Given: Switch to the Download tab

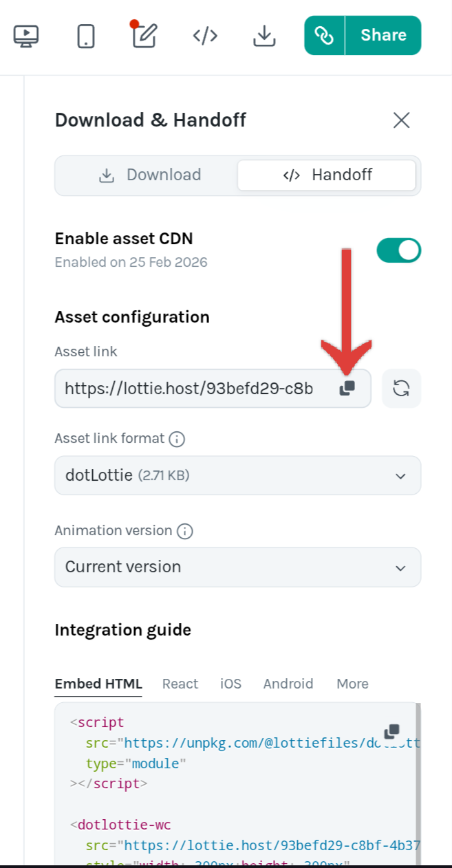Looking at the screenshot, I should 149,175.
